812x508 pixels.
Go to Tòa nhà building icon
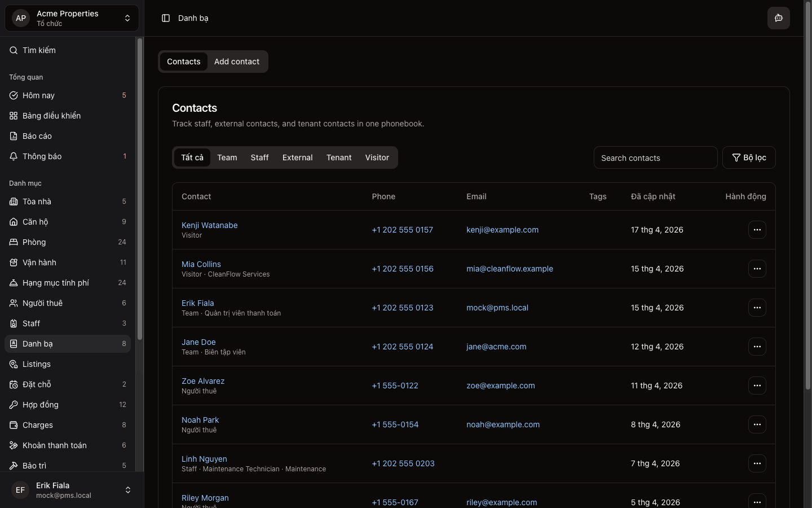coord(14,202)
